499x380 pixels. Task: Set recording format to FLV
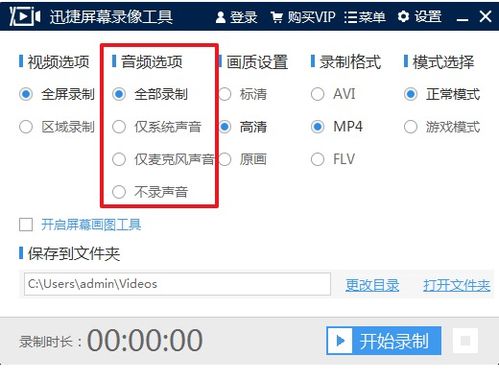pyautogui.click(x=333, y=159)
